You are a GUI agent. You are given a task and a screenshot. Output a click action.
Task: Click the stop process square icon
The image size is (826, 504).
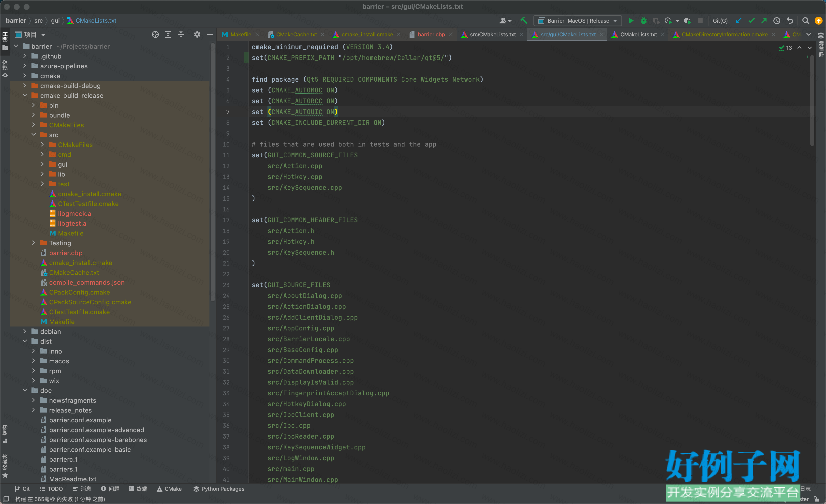pos(700,21)
